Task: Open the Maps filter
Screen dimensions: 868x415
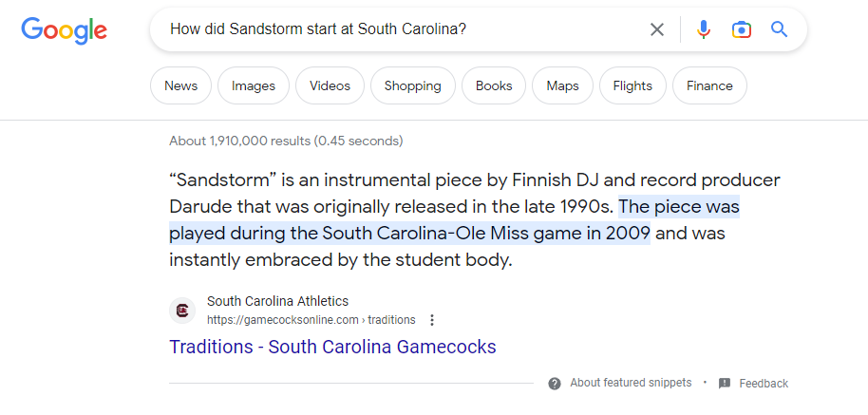Action: (x=562, y=85)
